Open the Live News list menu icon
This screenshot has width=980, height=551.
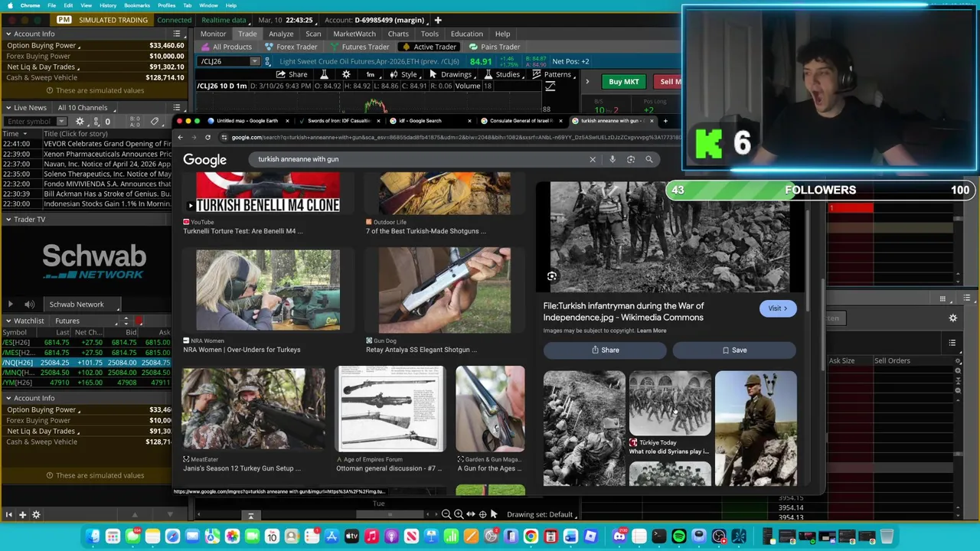(x=176, y=108)
